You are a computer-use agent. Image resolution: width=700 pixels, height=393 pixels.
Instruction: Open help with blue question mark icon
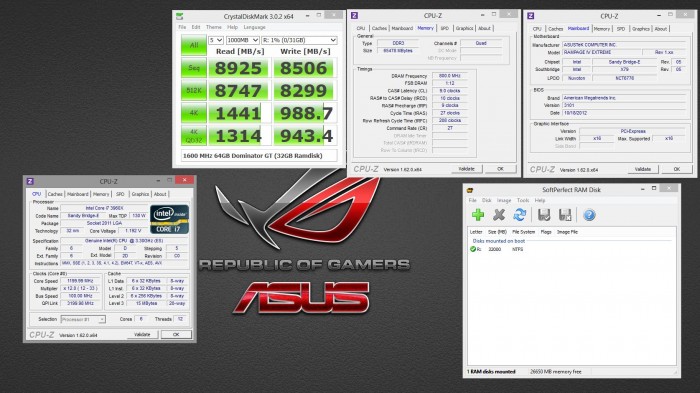(x=589, y=215)
